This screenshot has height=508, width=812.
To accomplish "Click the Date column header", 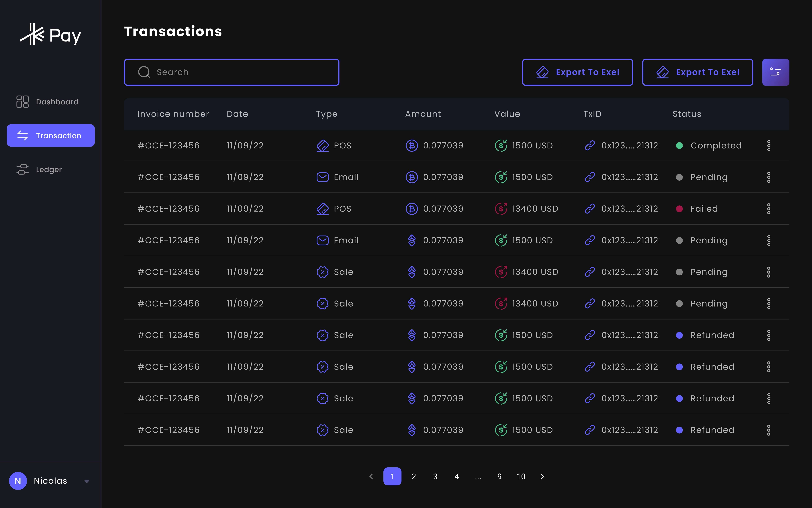I will point(237,114).
